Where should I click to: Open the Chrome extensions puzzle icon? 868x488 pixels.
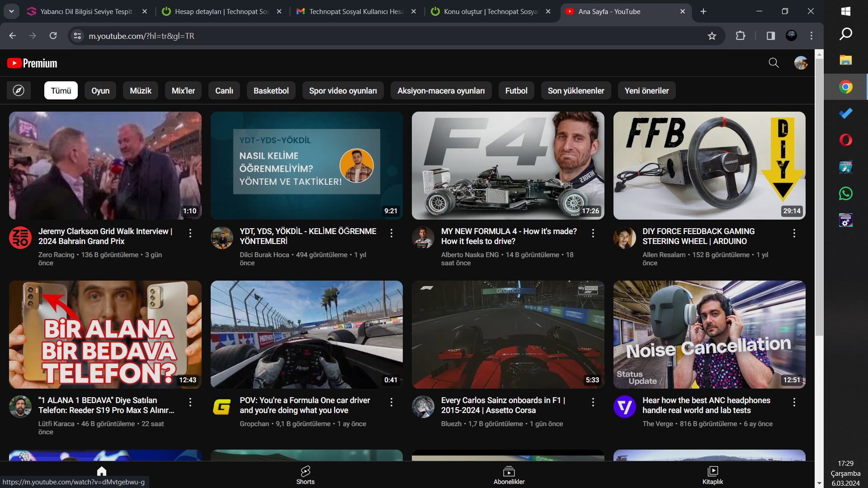click(741, 36)
